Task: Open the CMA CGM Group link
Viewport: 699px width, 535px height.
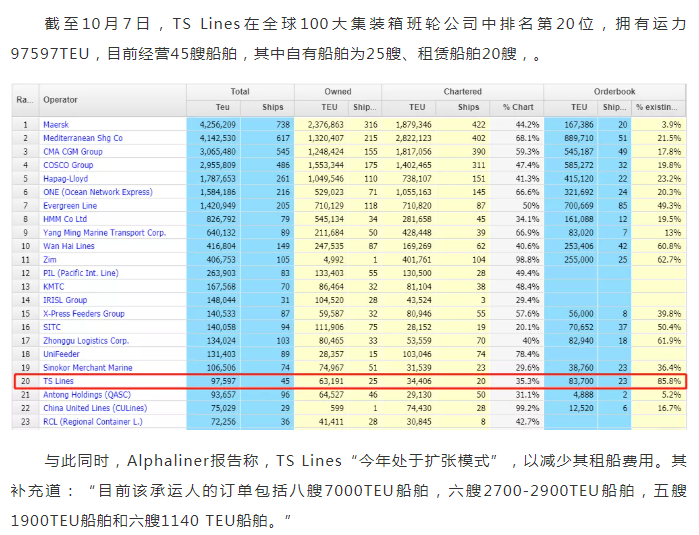Action: point(73,152)
